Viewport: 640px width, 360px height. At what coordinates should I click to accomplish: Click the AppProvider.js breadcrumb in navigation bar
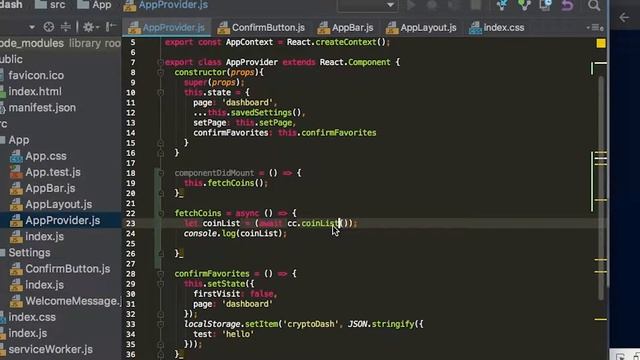click(x=166, y=5)
